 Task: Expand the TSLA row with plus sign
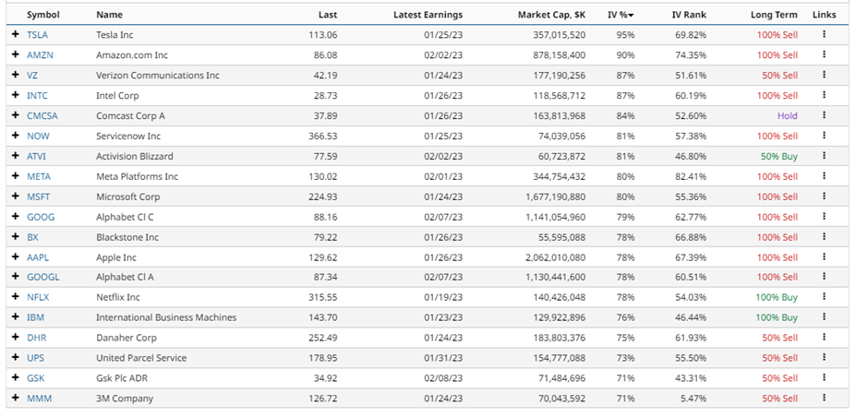pos(15,34)
